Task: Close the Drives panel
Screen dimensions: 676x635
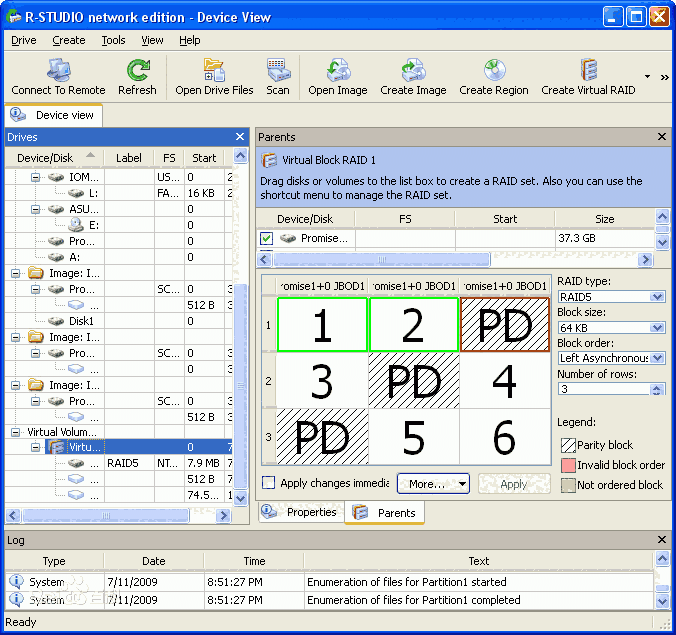Action: tap(240, 137)
